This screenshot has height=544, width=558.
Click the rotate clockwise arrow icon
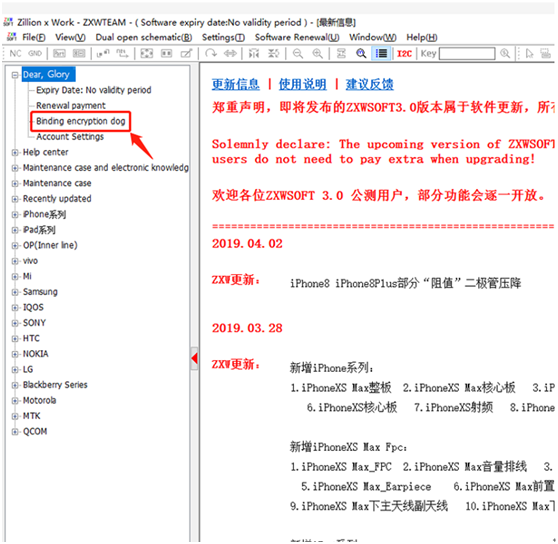(x=211, y=54)
